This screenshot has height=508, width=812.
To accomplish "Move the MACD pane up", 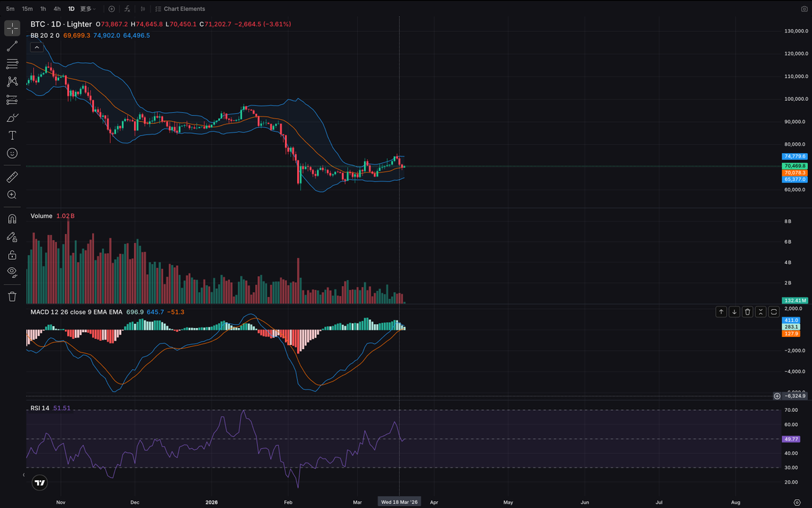I will tap(721, 312).
